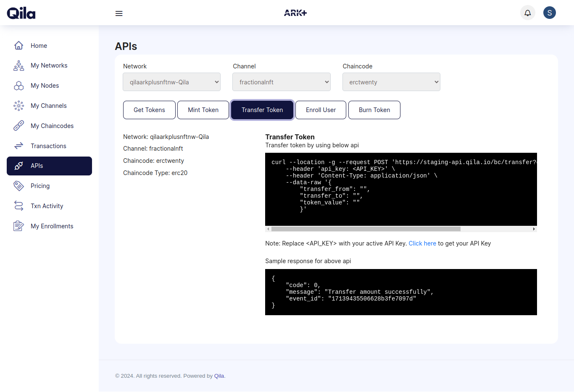Go to Home in sidebar
The image size is (574, 392).
(x=49, y=45)
